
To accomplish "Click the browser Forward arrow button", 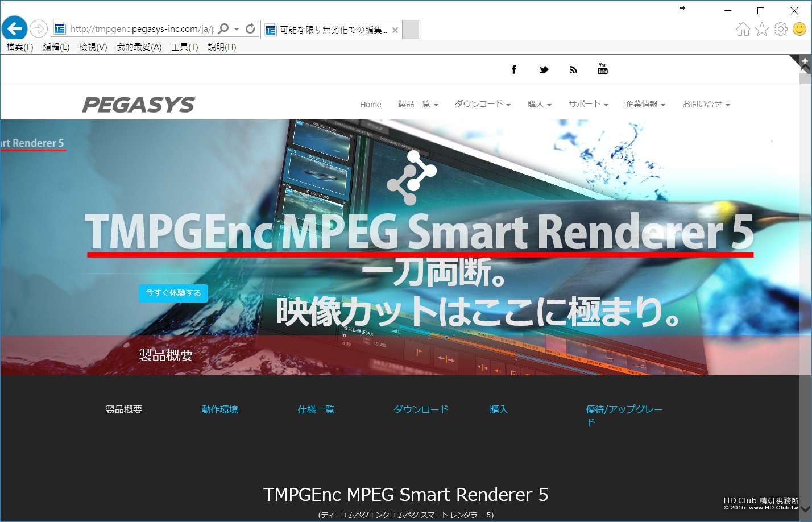I will (x=38, y=28).
